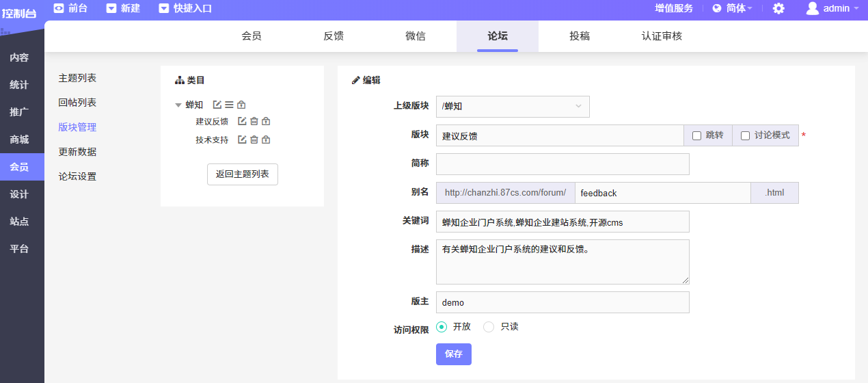Viewport: 868px width, 383px height.
Task: Collapse the 蝉知 category tree node
Action: click(178, 105)
